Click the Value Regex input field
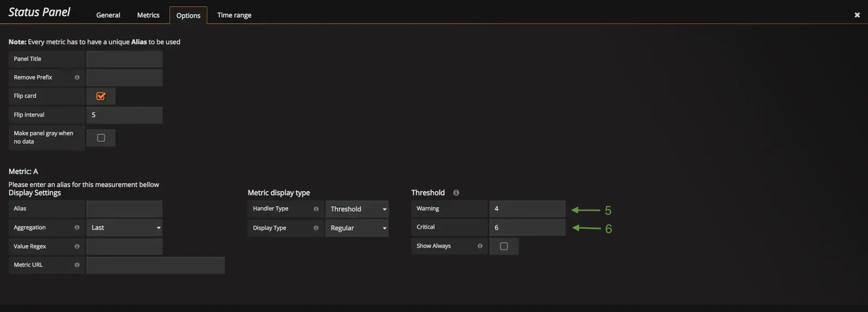 [x=124, y=246]
